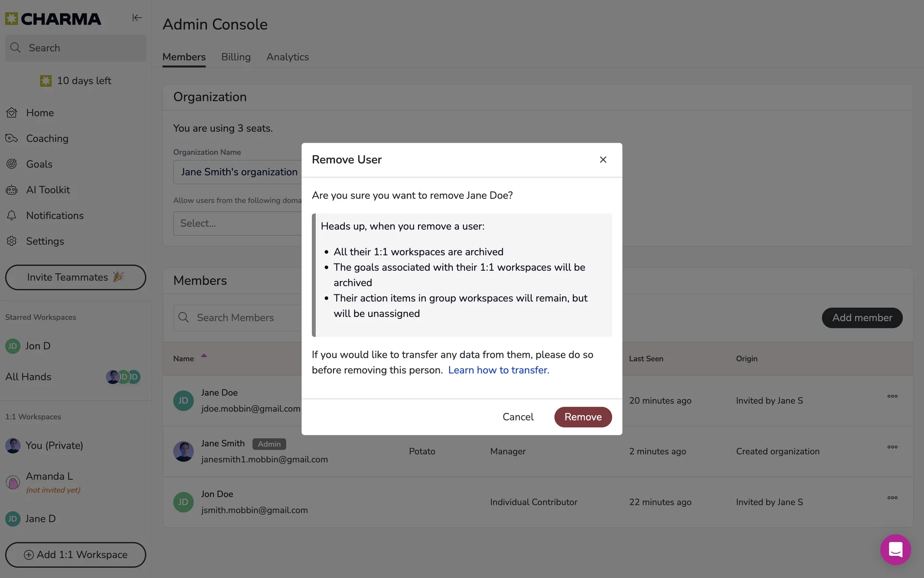Click the Add member button
This screenshot has width=924, height=578.
[862, 318]
